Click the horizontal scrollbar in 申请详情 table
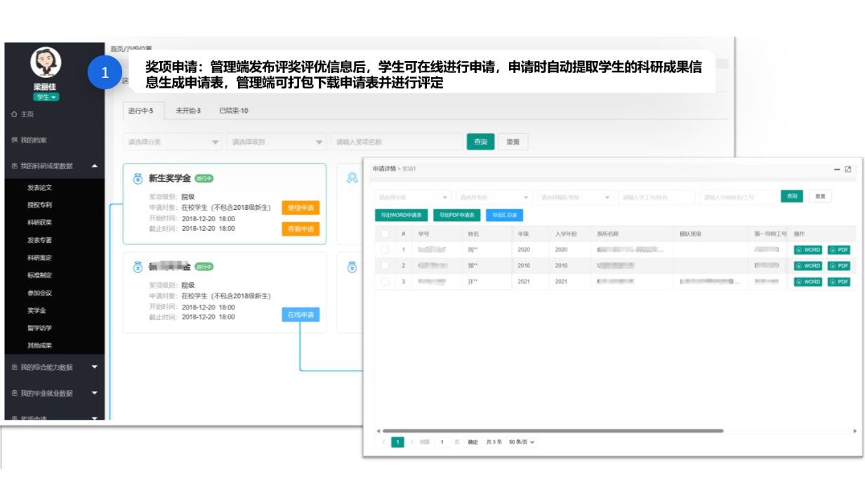This screenshot has height=504, width=865. (553, 431)
